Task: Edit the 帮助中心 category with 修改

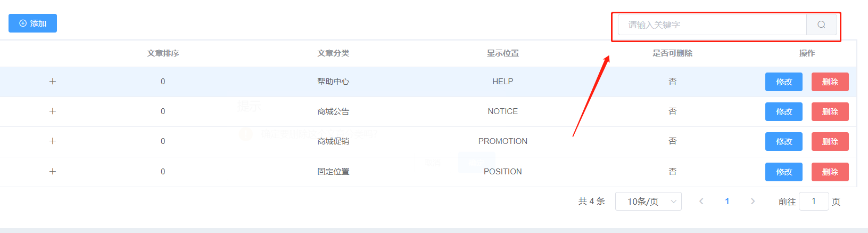Action: tap(784, 82)
